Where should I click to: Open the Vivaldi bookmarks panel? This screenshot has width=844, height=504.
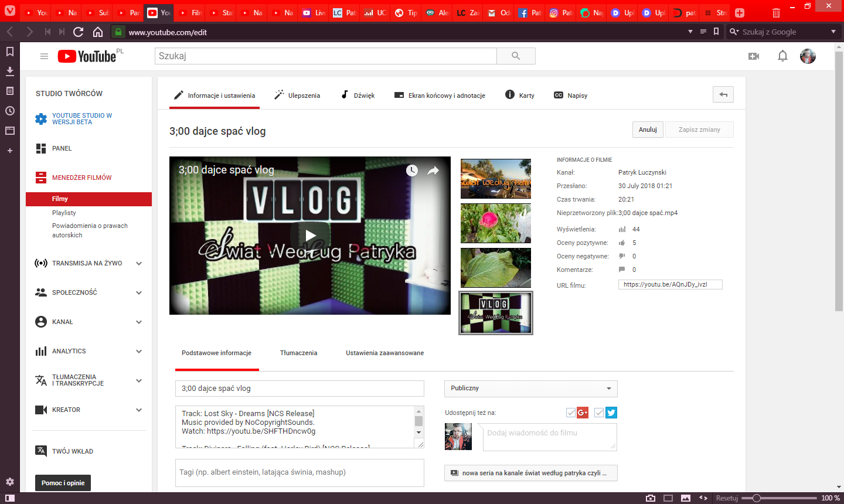pyautogui.click(x=10, y=52)
